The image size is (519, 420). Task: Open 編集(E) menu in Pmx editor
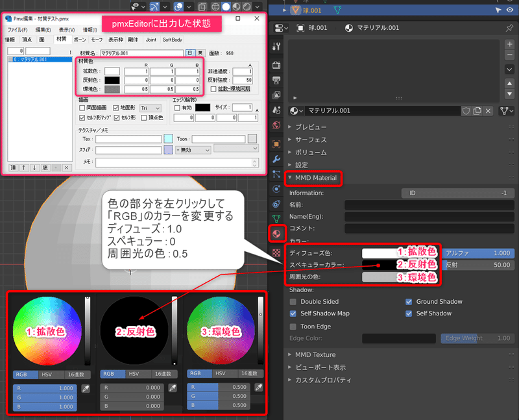pyautogui.click(x=43, y=30)
